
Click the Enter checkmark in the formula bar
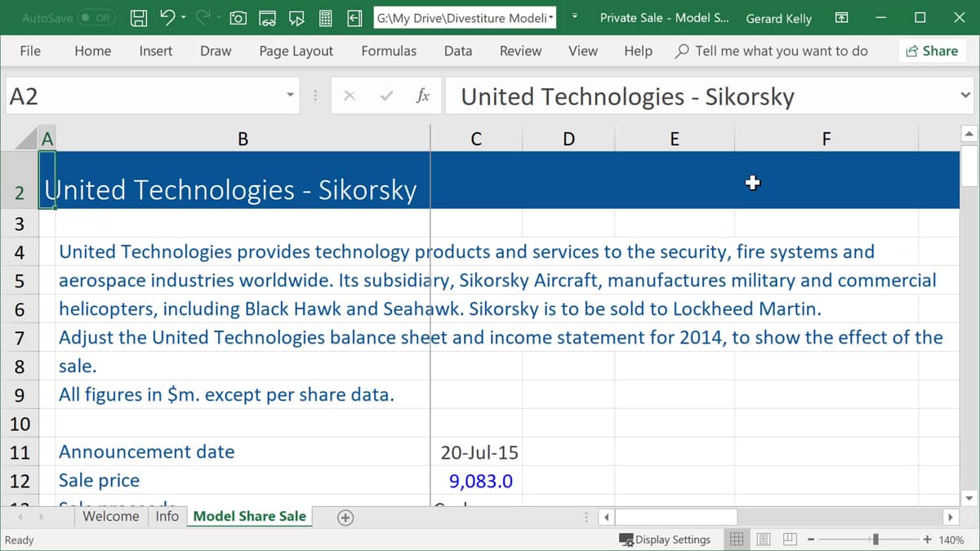(x=386, y=96)
